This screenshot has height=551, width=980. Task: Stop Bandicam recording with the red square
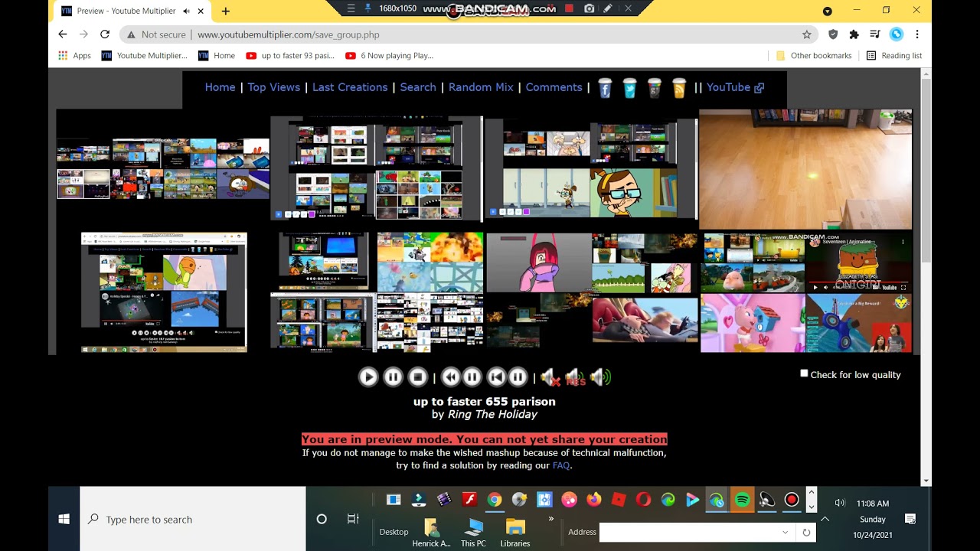(x=569, y=8)
